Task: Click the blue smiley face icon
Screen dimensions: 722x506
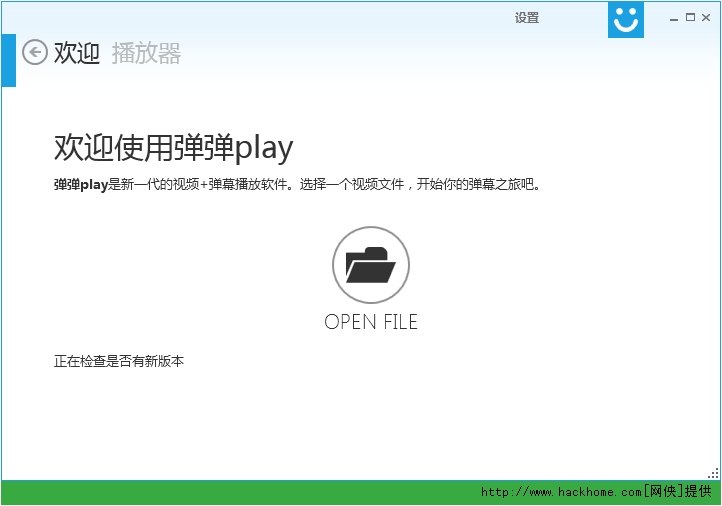Action: pyautogui.click(x=625, y=20)
